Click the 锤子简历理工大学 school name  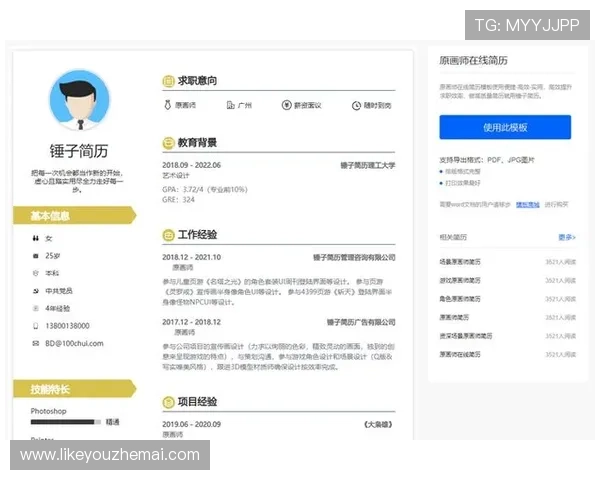tap(368, 165)
